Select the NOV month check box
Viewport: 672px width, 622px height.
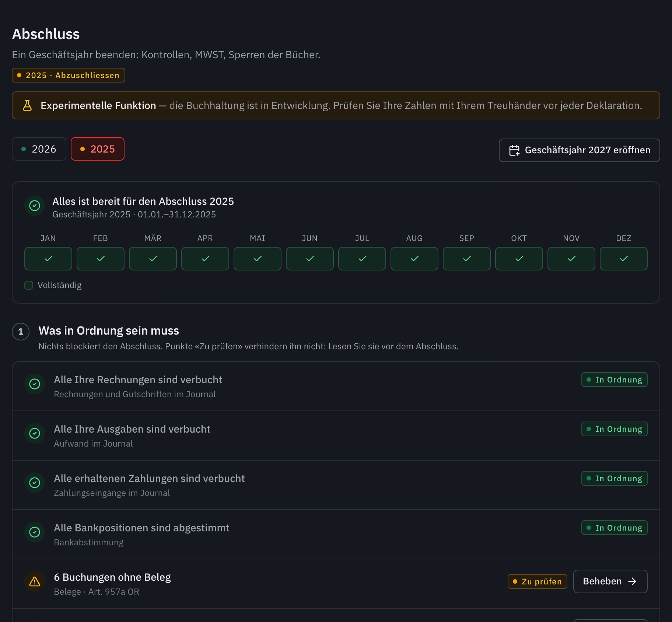pyautogui.click(x=571, y=259)
